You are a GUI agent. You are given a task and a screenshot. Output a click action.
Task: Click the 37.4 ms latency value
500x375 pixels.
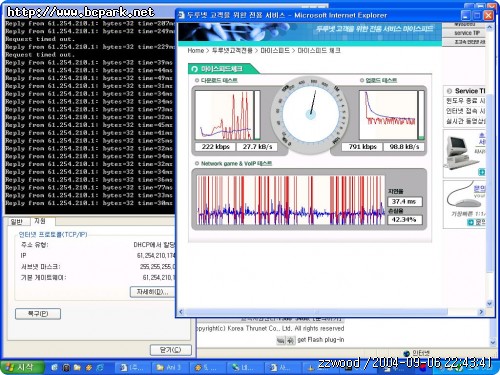click(x=405, y=202)
